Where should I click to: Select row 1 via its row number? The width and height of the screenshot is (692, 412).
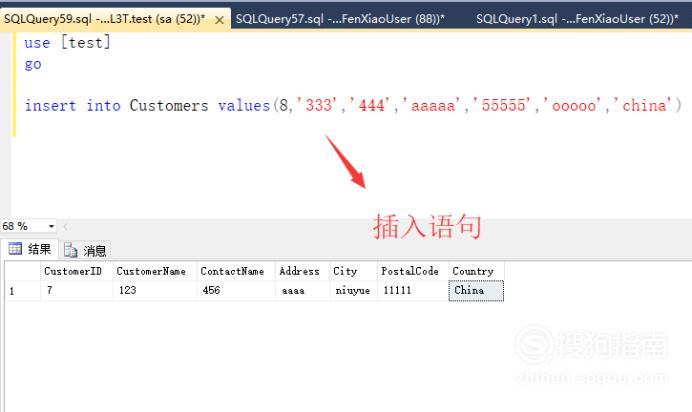coord(23,291)
